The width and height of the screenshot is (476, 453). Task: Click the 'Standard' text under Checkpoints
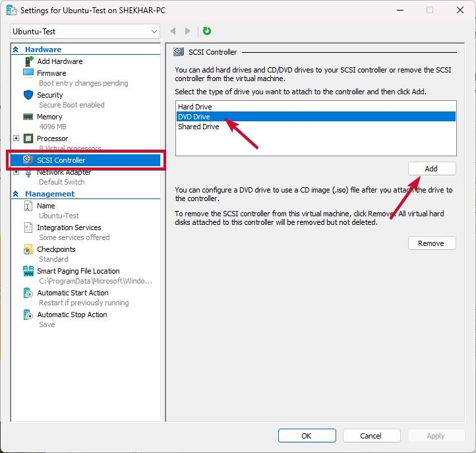pyautogui.click(x=53, y=259)
